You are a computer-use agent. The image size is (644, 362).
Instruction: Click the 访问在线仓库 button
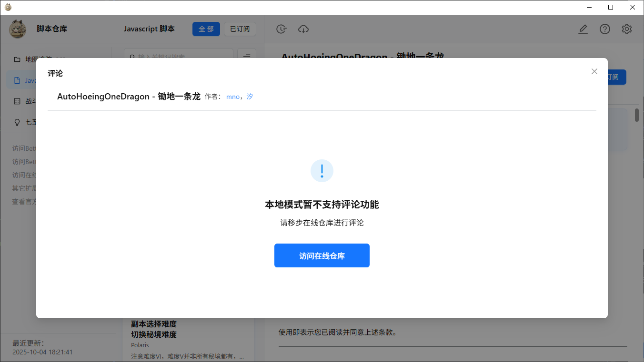pos(322,255)
